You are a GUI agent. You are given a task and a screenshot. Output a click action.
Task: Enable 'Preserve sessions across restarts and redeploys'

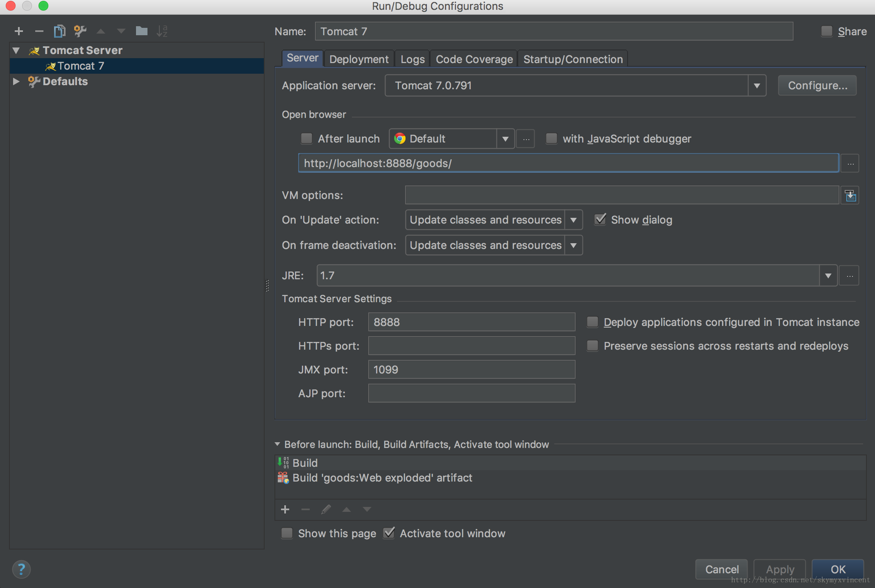click(x=591, y=346)
